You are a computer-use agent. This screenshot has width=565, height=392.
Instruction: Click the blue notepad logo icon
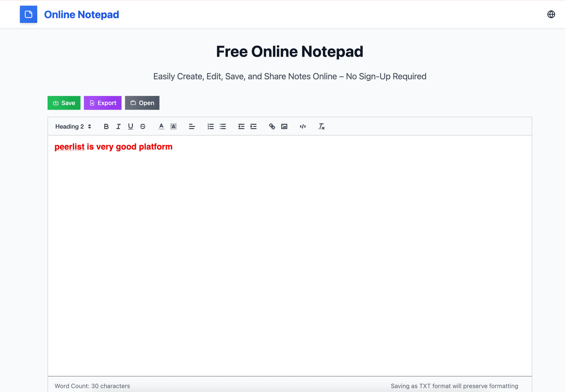tap(28, 14)
